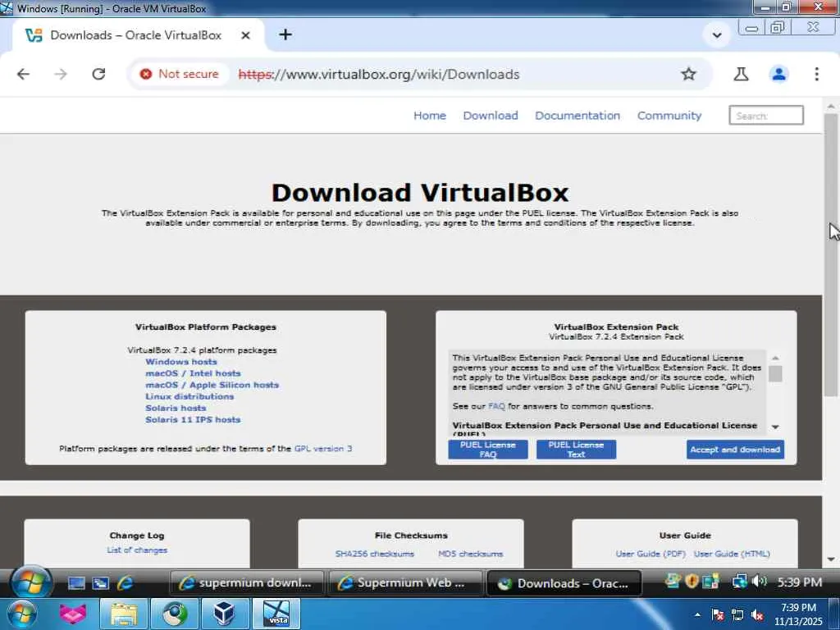
Task: Download the Windows hosts package
Action: [x=181, y=362]
